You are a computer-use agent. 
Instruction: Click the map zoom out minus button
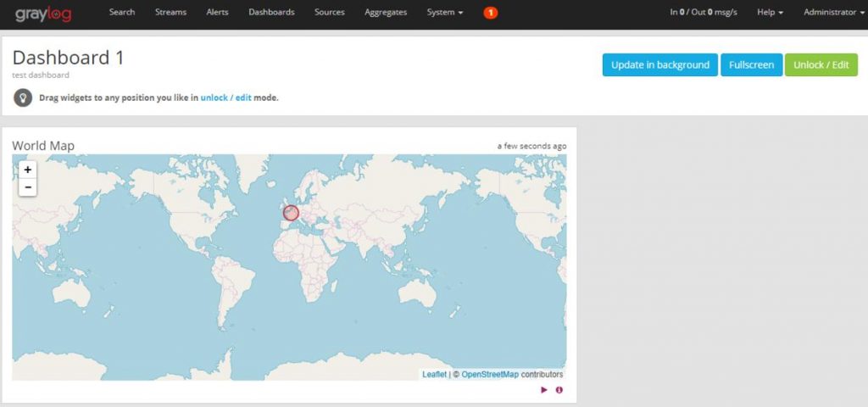[28, 187]
